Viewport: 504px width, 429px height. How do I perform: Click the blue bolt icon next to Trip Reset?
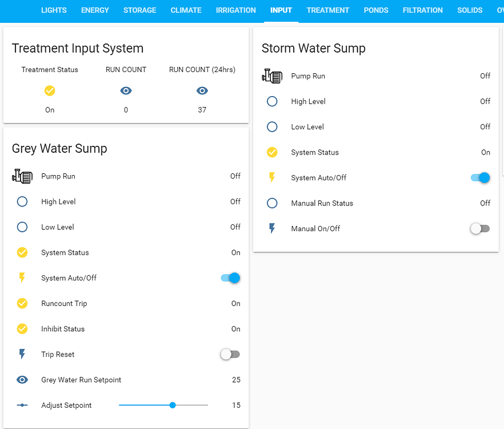22,354
